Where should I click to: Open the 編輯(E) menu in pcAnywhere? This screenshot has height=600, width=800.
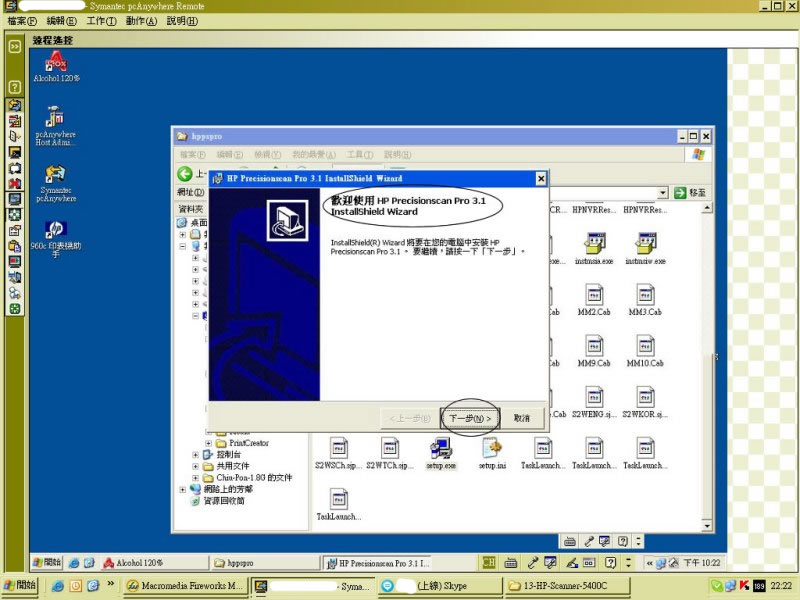coord(62,21)
